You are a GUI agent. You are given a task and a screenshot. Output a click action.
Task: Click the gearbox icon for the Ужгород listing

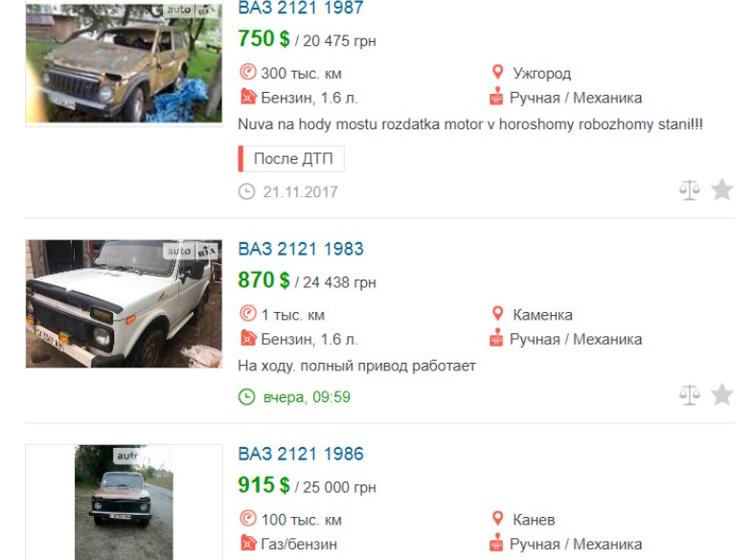coord(497,97)
